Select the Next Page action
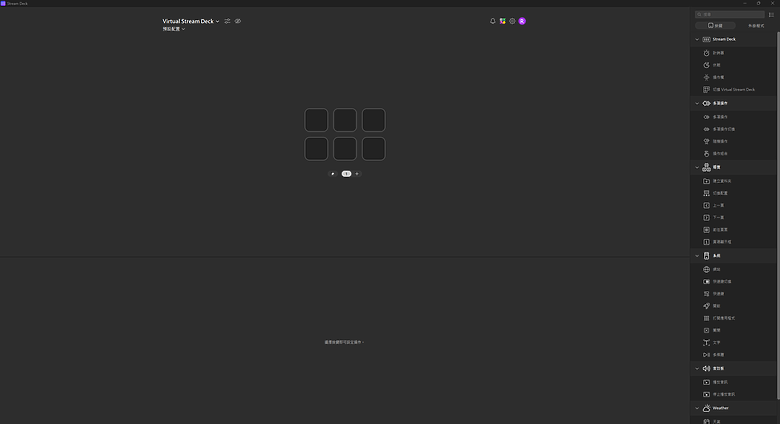 734,217
